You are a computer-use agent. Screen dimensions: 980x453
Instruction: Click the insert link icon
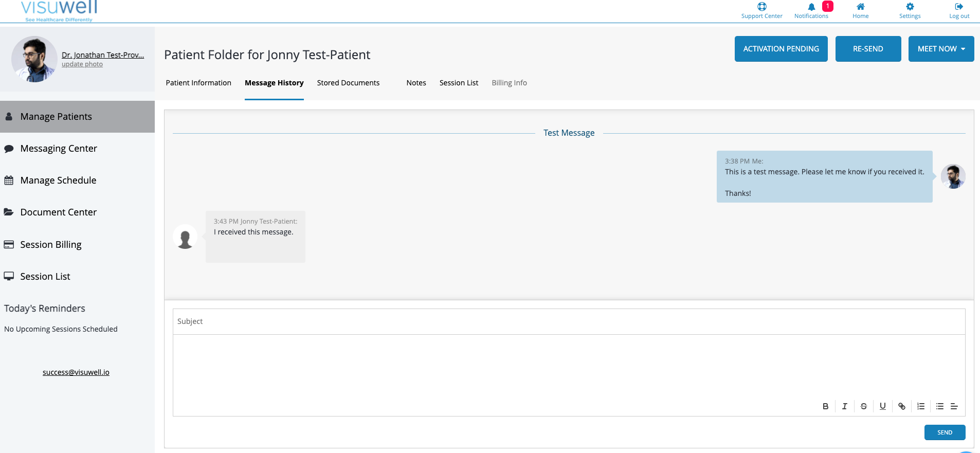point(902,406)
